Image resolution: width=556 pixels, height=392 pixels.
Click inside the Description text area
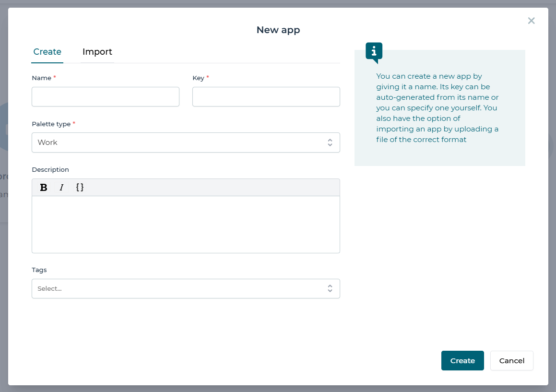pyautogui.click(x=186, y=224)
